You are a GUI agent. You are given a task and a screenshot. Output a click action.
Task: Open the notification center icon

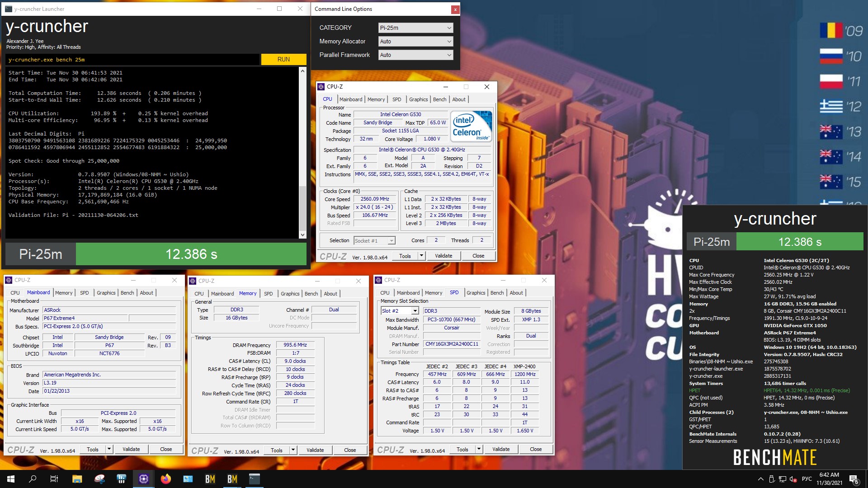click(x=854, y=479)
